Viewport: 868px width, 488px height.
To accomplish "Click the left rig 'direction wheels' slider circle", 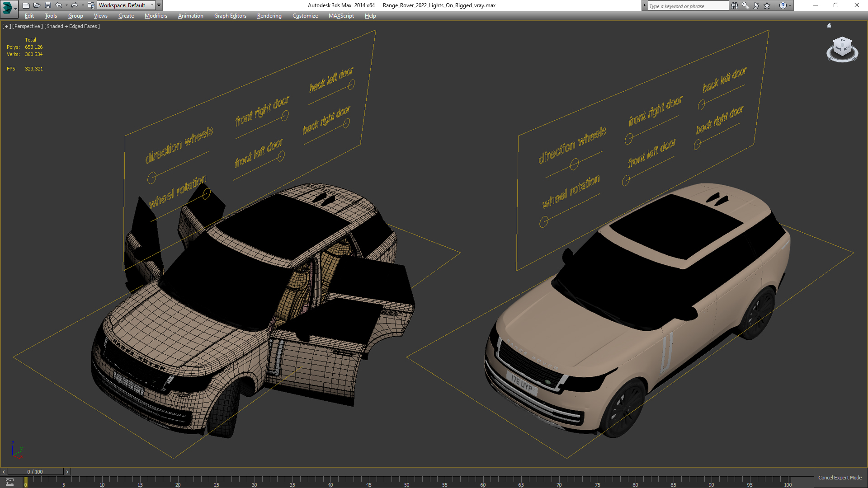I will coord(152,178).
